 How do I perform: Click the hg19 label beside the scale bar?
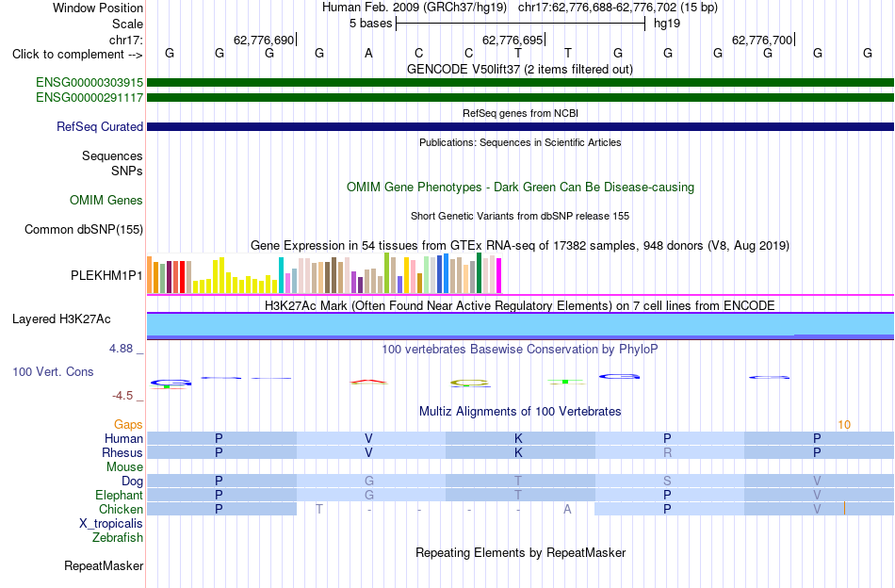pyautogui.click(x=667, y=24)
